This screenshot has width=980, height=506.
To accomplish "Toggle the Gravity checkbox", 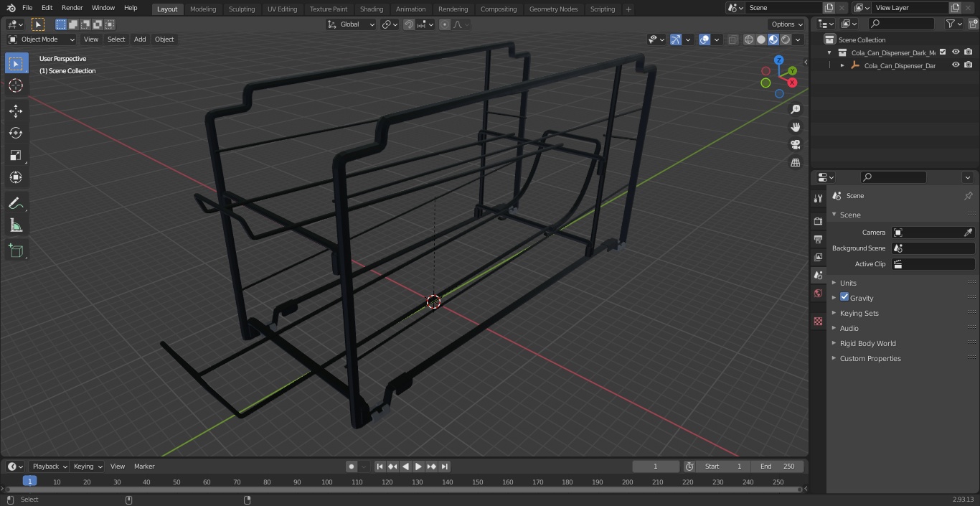I will point(844,297).
